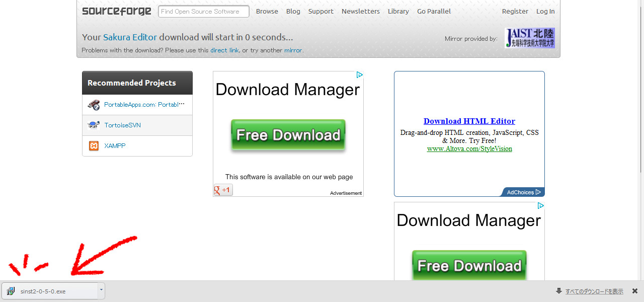The width and height of the screenshot is (644, 302).
Task: Click the Log In link
Action: click(545, 11)
